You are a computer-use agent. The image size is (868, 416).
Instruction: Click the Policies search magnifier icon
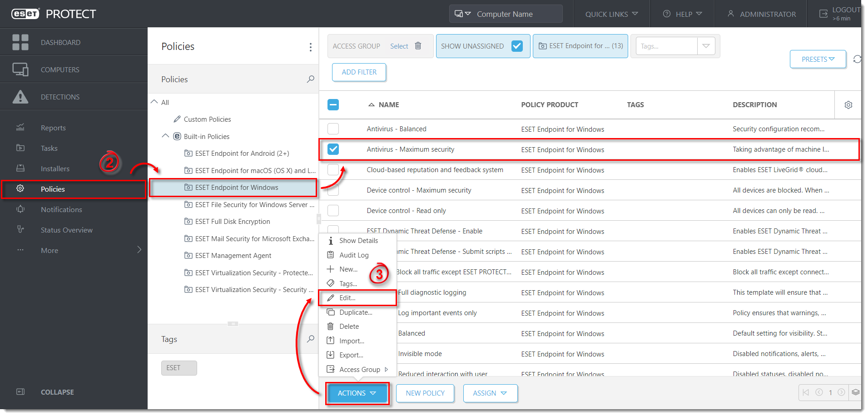click(x=311, y=79)
